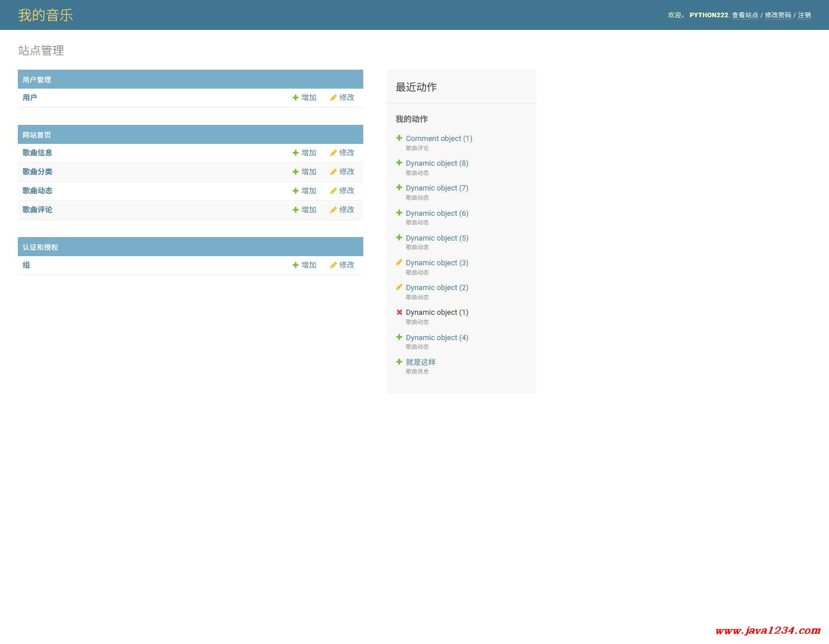829x644 pixels.
Task: Open the 用户管理 section header
Action: point(37,80)
